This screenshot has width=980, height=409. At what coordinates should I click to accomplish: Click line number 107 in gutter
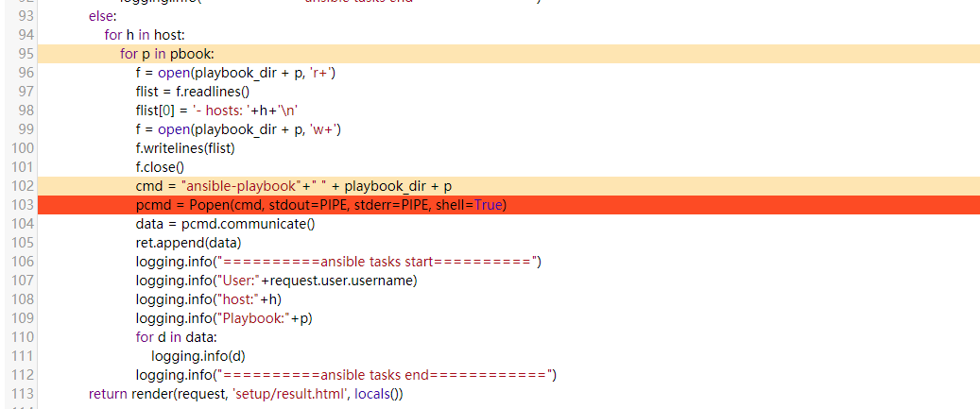23,281
